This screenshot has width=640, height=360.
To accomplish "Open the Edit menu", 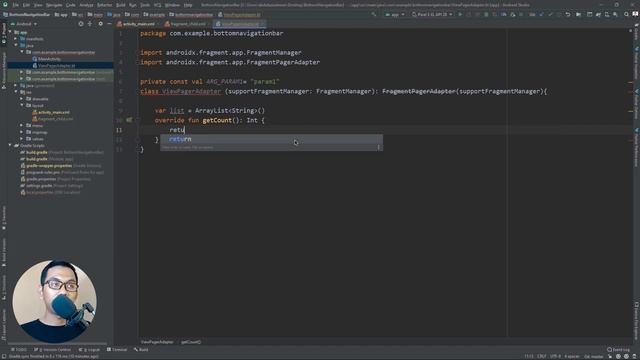I will (27, 5).
